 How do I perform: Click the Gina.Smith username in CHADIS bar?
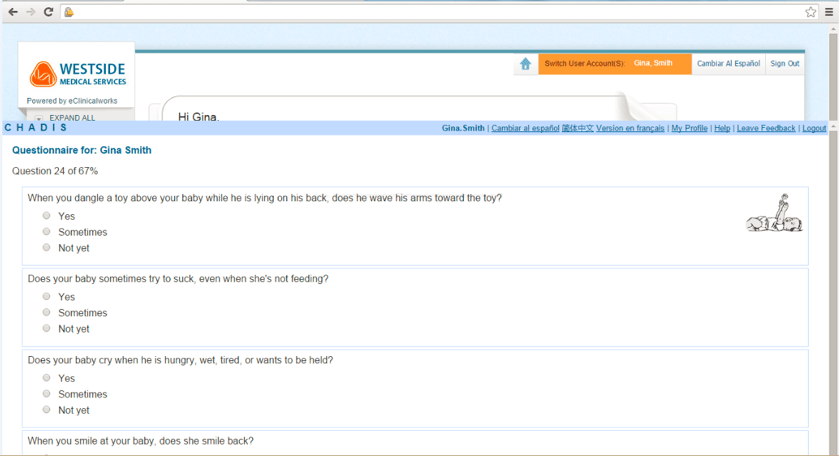(x=463, y=128)
